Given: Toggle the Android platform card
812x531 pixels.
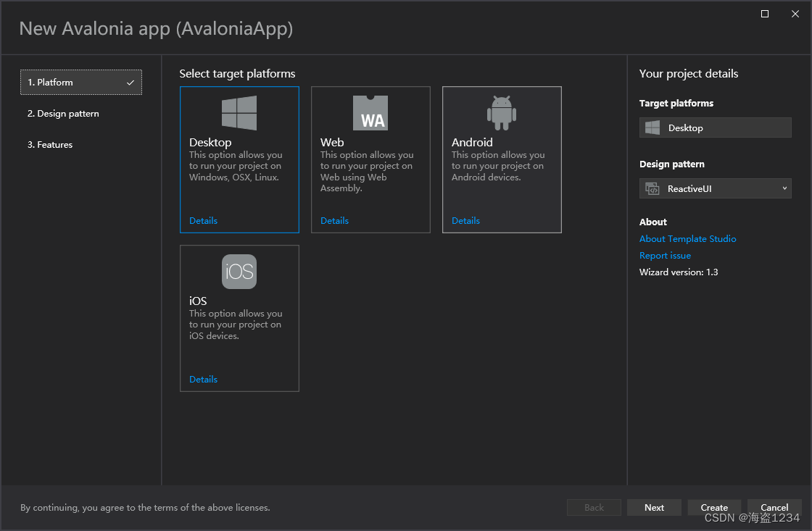Looking at the screenshot, I should pos(502,159).
